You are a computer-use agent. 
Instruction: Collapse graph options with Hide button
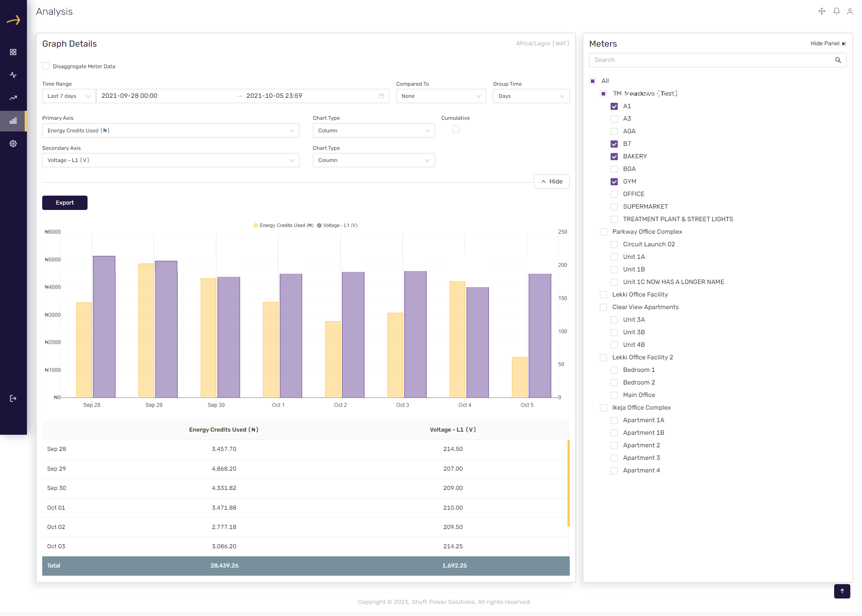pos(551,182)
